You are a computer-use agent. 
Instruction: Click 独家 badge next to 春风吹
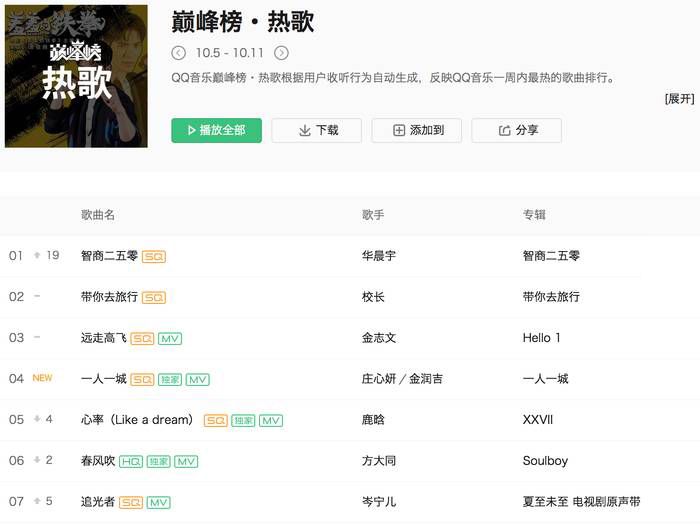(158, 462)
